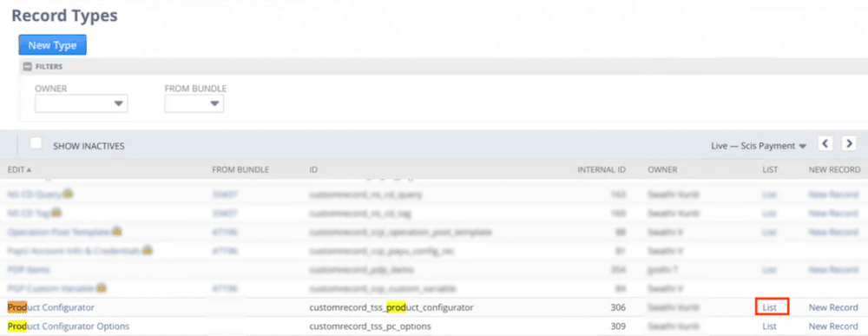This screenshot has height=336, width=868.
Task: Go to previous page with left arrow
Action: (825, 144)
